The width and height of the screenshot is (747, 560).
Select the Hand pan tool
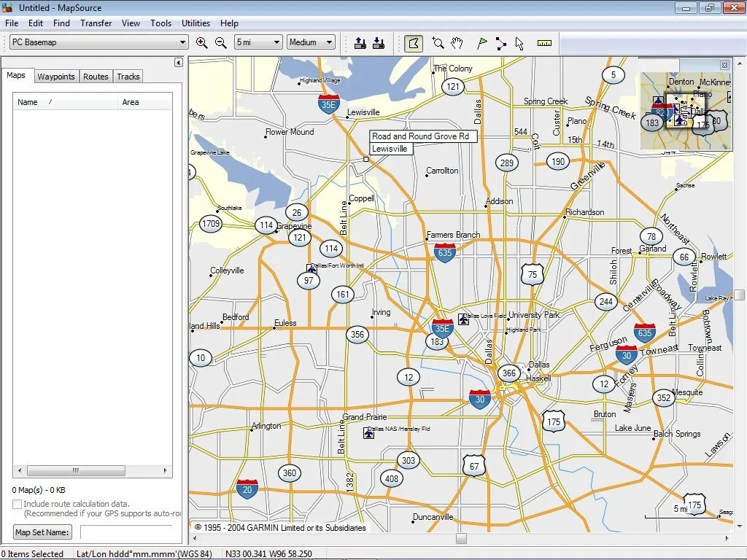[x=457, y=43]
